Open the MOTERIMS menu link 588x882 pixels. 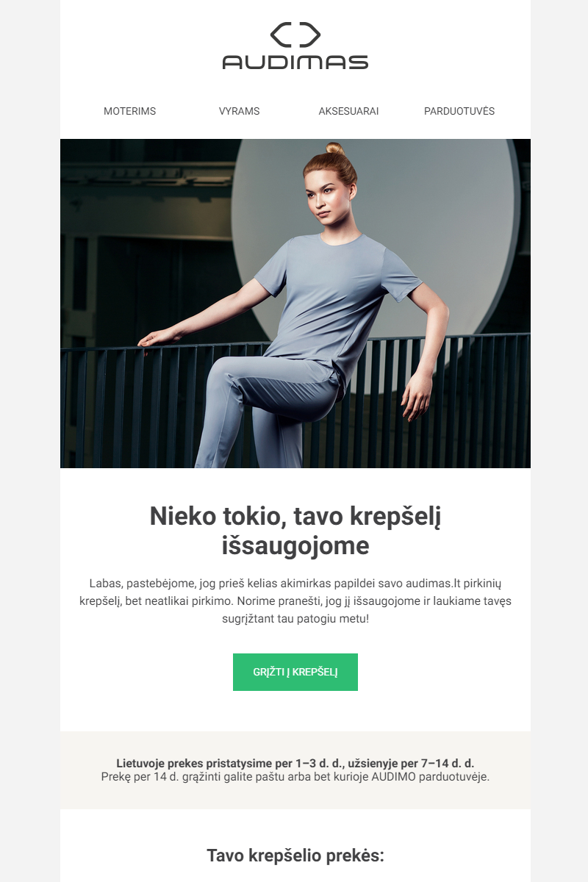[130, 112]
